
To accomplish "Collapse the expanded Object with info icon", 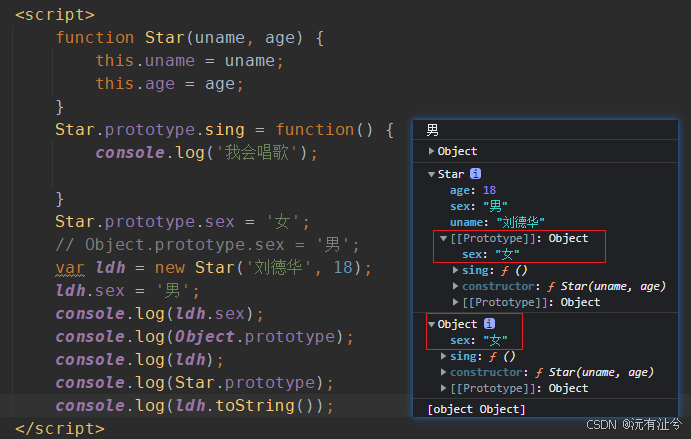I will click(x=431, y=324).
